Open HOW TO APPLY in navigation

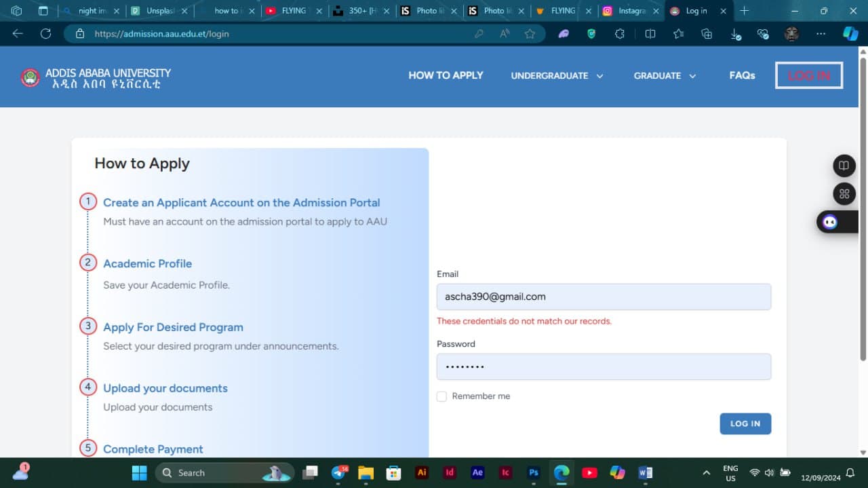(446, 75)
